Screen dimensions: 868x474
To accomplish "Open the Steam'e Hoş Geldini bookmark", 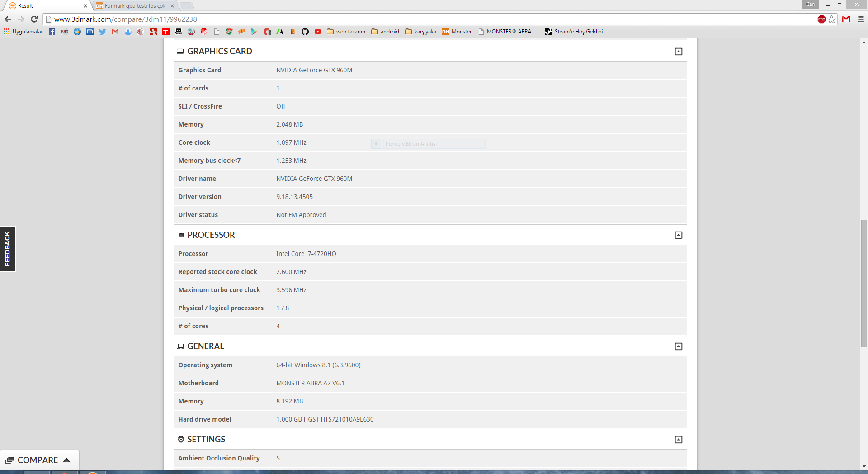I will [x=576, y=32].
